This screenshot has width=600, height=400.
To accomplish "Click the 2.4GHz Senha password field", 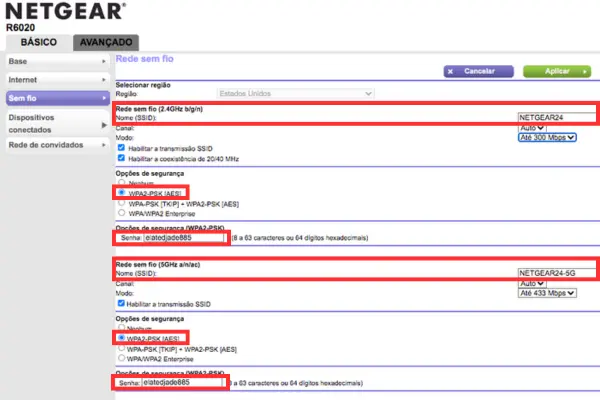I will pos(185,238).
